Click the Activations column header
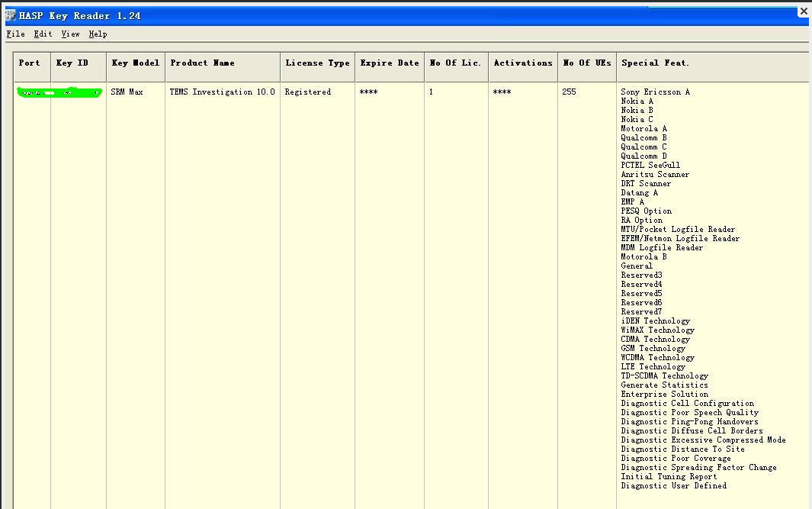 (x=523, y=67)
